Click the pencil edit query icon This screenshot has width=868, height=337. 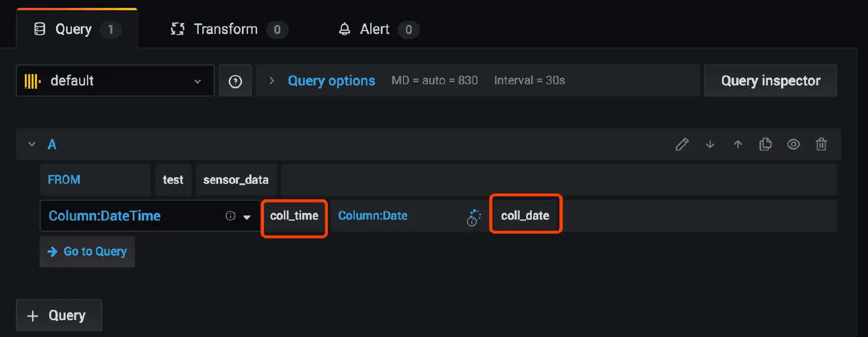coord(682,144)
